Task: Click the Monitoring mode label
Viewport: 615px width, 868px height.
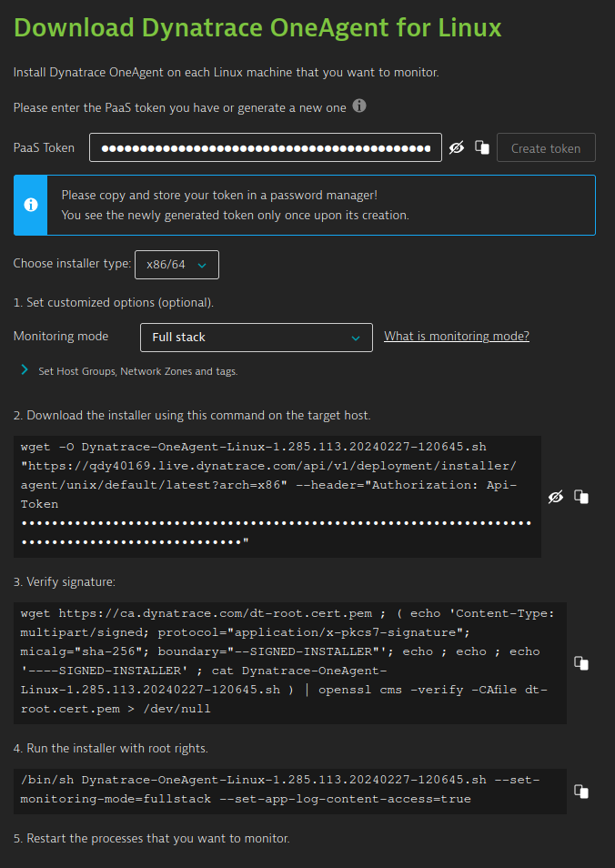Action: click(x=61, y=336)
